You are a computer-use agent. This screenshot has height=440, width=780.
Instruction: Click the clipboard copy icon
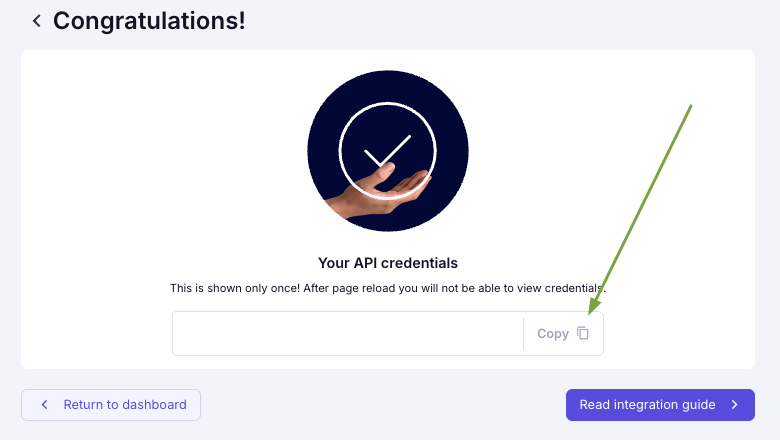[583, 333]
